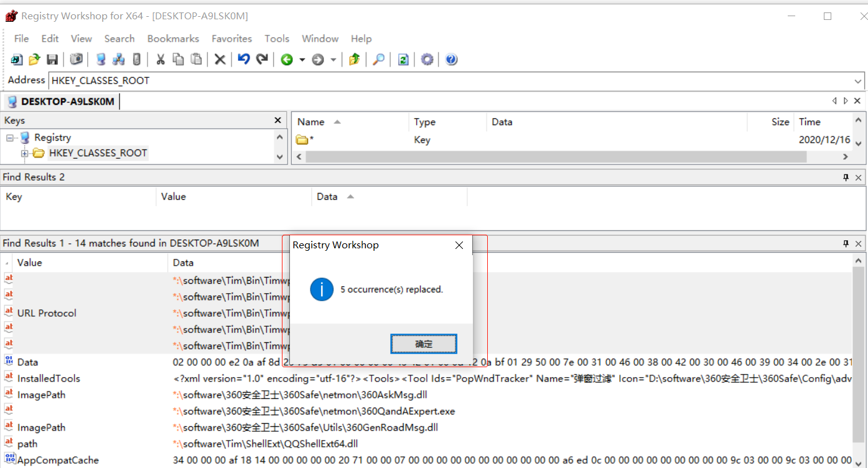Close the Registry Workshop message dialog
This screenshot has width=868, height=468.
click(x=459, y=245)
